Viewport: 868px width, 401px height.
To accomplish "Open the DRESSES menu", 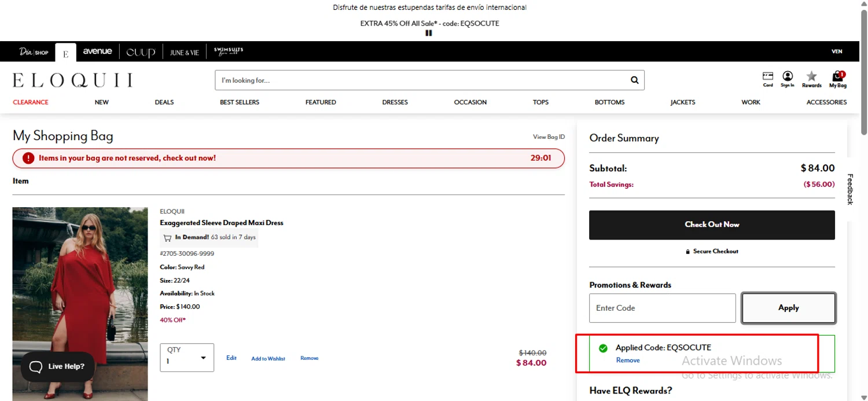I will (395, 102).
